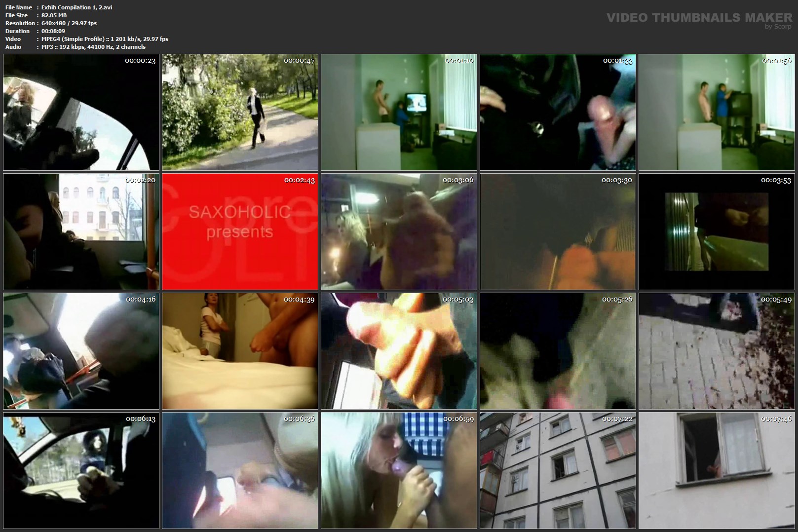Click the thumbnail at timestamp 00:00:23
Screen dimensions: 798x532
pyautogui.click(x=81, y=112)
